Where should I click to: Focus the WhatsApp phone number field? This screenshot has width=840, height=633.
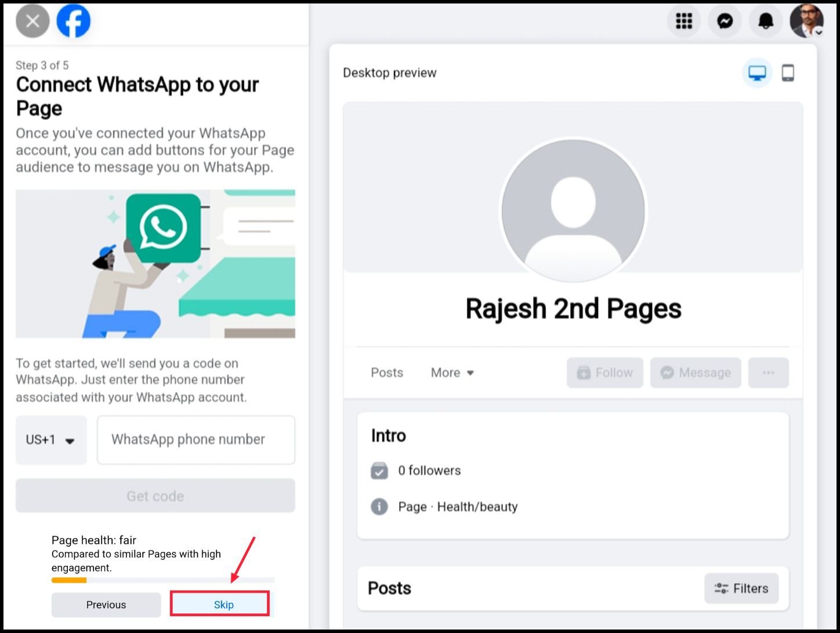point(196,440)
